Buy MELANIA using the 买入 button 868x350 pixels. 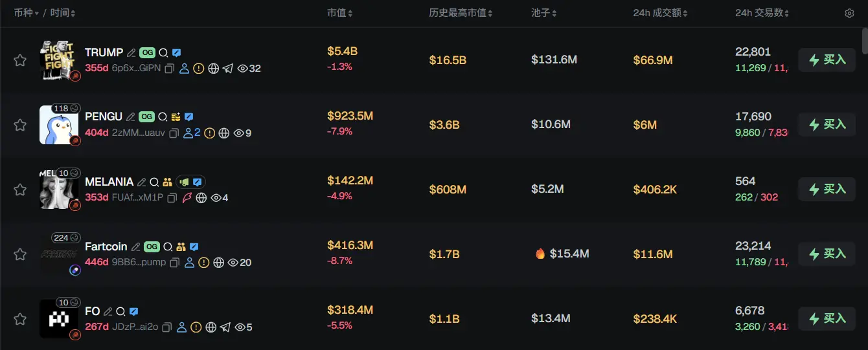pyautogui.click(x=827, y=189)
